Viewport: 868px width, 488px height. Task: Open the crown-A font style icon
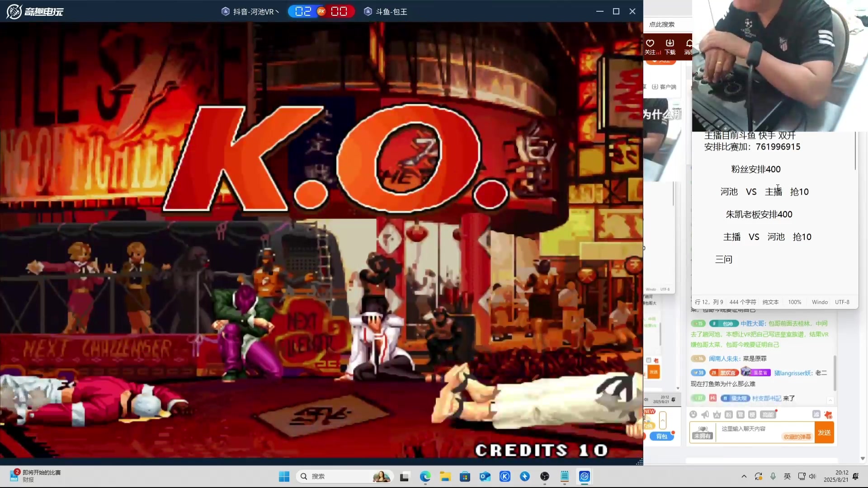click(717, 414)
